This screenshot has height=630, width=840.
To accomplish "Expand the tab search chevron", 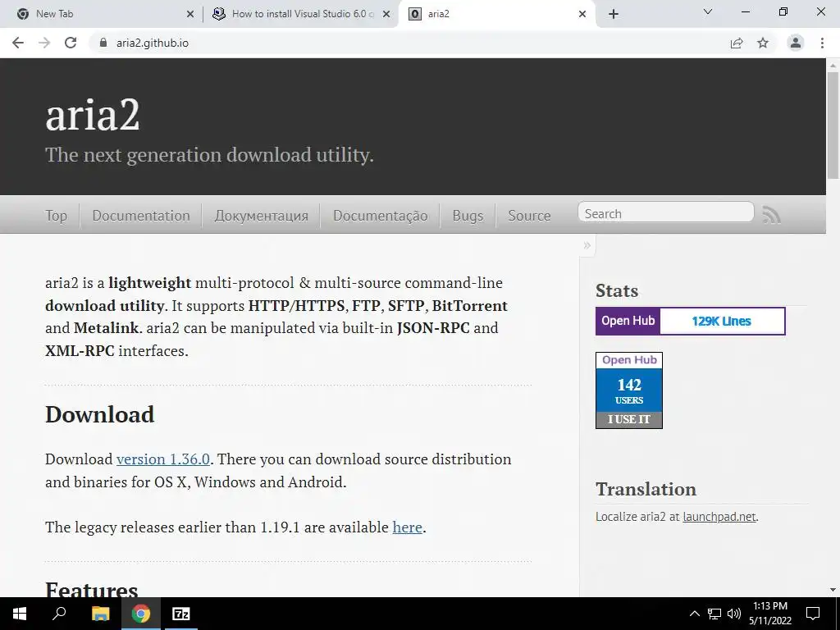I will point(708,11).
